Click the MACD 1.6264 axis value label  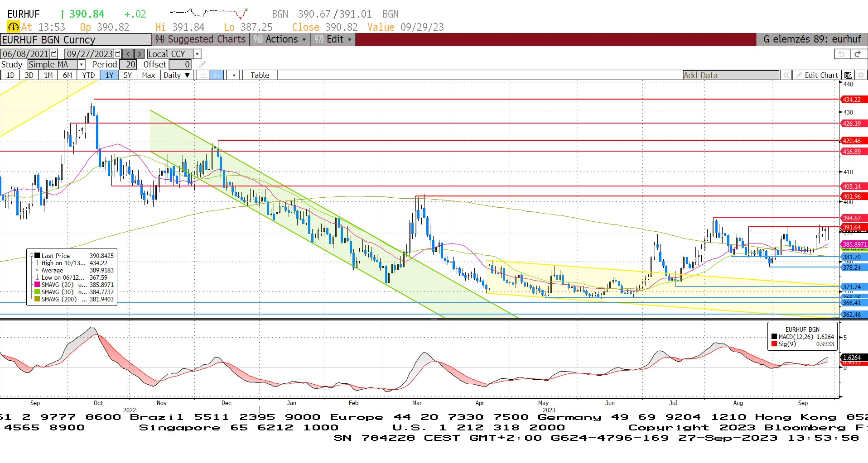pos(854,358)
